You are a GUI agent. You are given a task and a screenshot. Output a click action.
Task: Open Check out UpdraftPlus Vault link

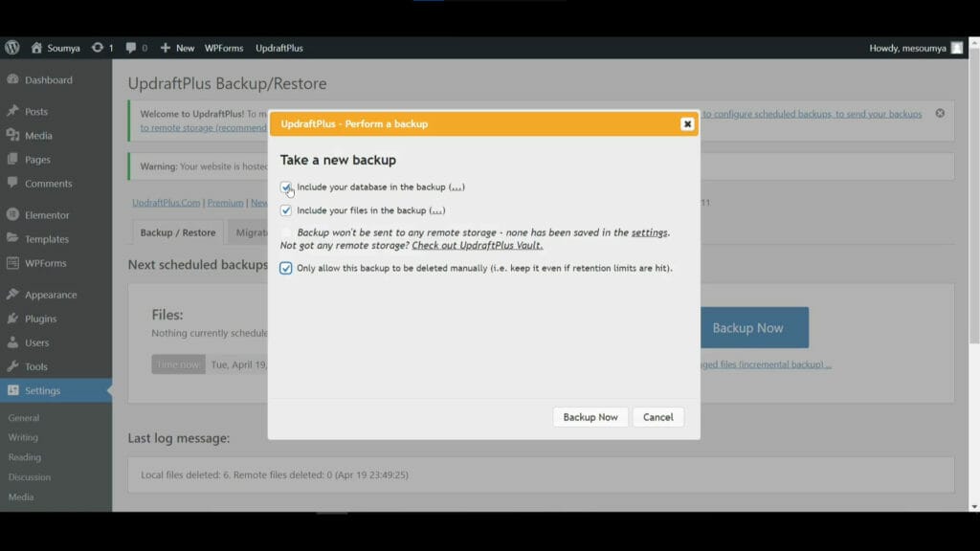(x=477, y=245)
